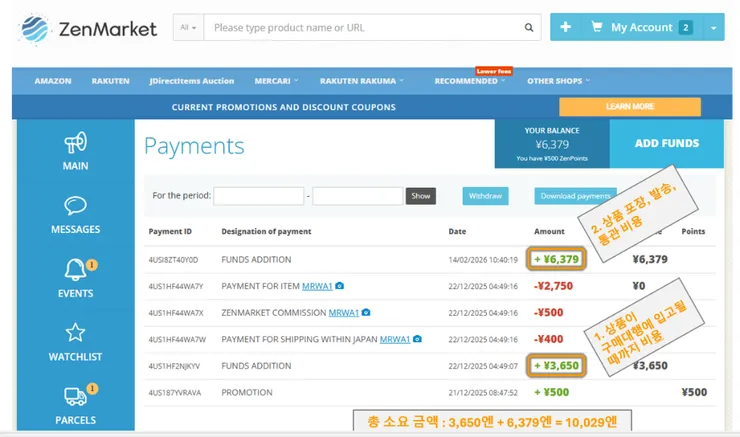The image size is (740, 437).
Task: Expand the MERCARI menu
Action: coord(276,81)
